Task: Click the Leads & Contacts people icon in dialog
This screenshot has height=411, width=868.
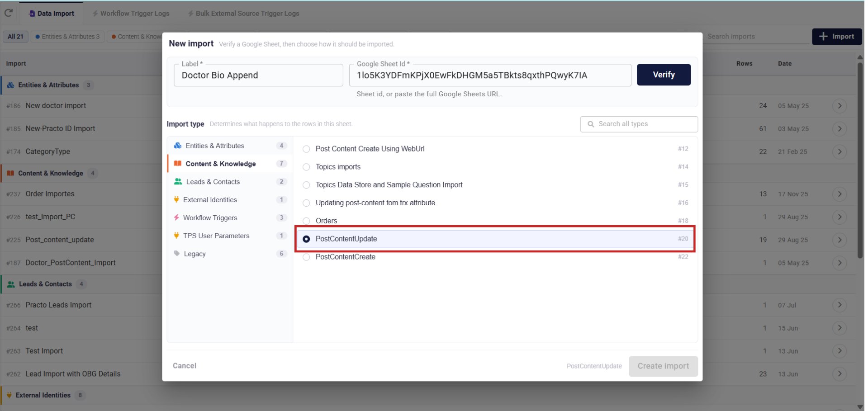Action: click(178, 182)
